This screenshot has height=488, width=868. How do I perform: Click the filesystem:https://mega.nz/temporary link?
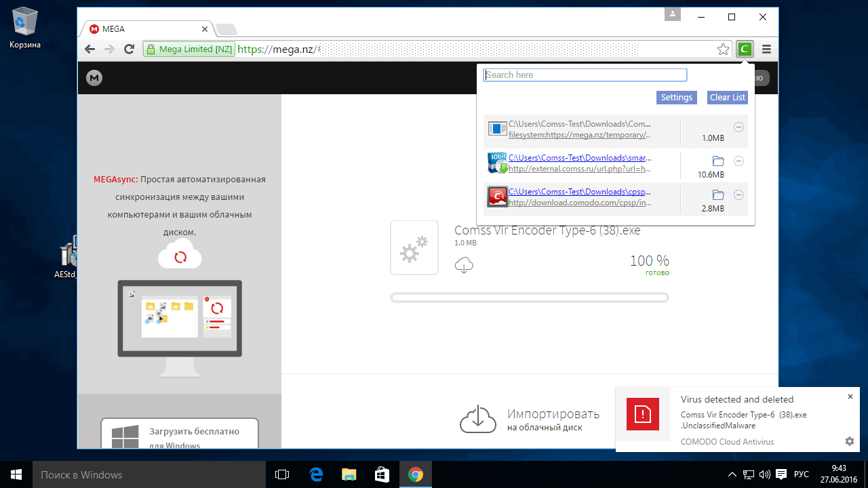580,135
